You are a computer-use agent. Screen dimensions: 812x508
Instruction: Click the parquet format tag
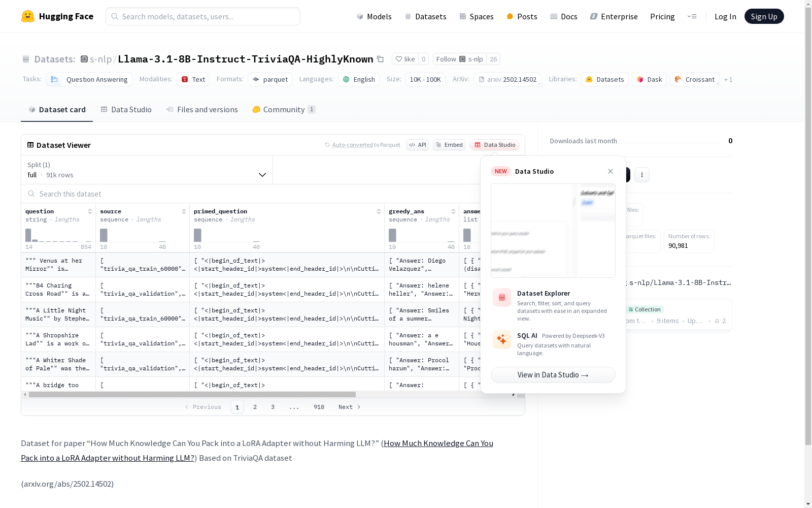pyautogui.click(x=270, y=79)
